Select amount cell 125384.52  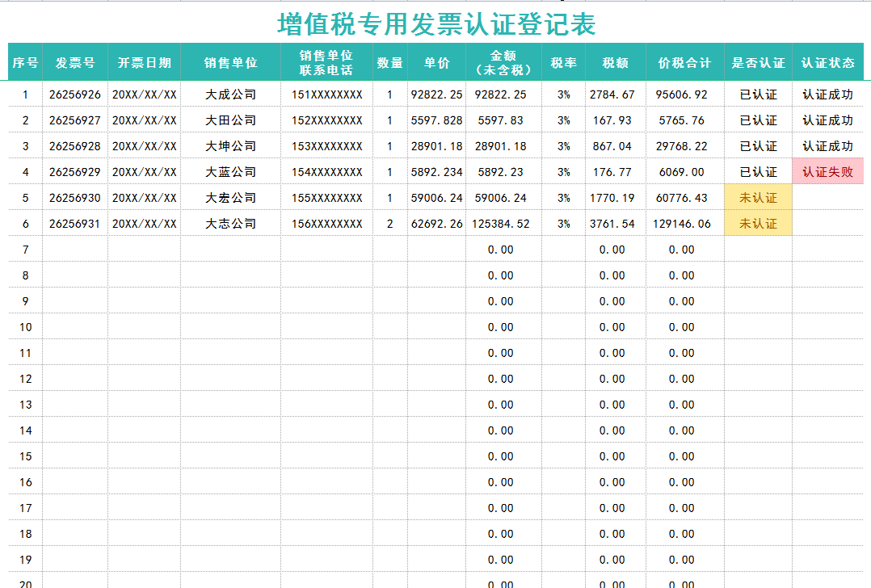coord(504,224)
